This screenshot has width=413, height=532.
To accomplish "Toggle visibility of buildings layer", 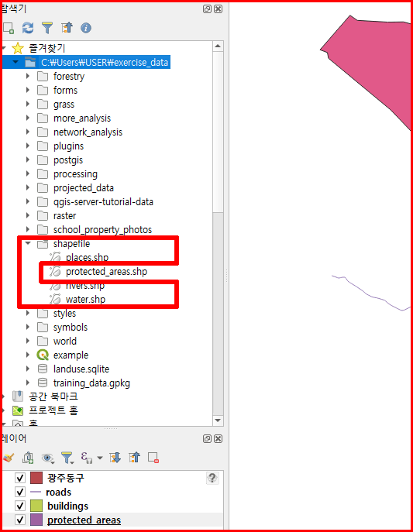I will point(20,506).
